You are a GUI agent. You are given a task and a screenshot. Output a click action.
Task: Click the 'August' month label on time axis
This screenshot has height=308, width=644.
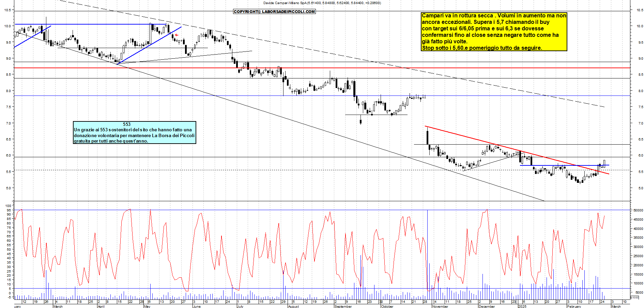point(293,306)
